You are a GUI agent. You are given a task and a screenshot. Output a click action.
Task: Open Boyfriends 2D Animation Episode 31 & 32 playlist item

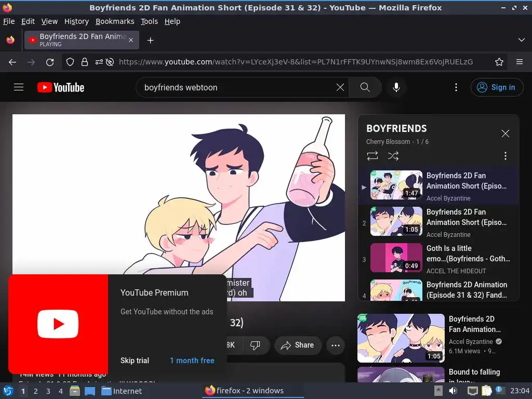click(x=438, y=290)
